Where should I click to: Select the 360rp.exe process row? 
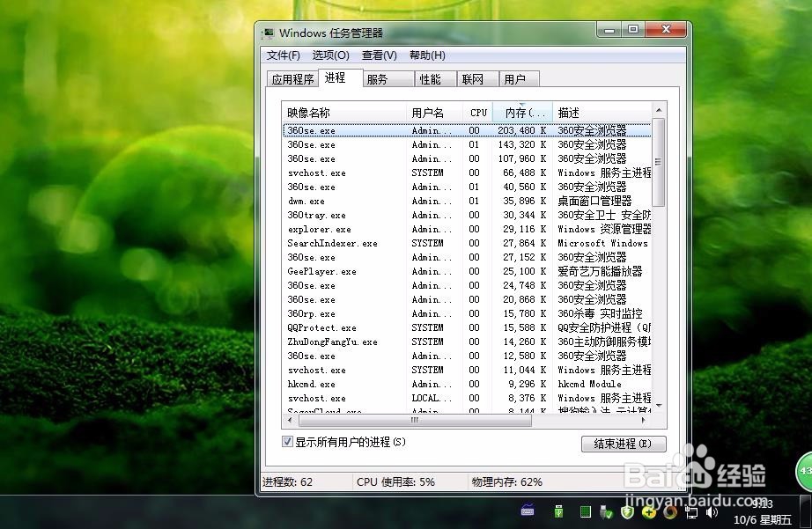[x=467, y=313]
